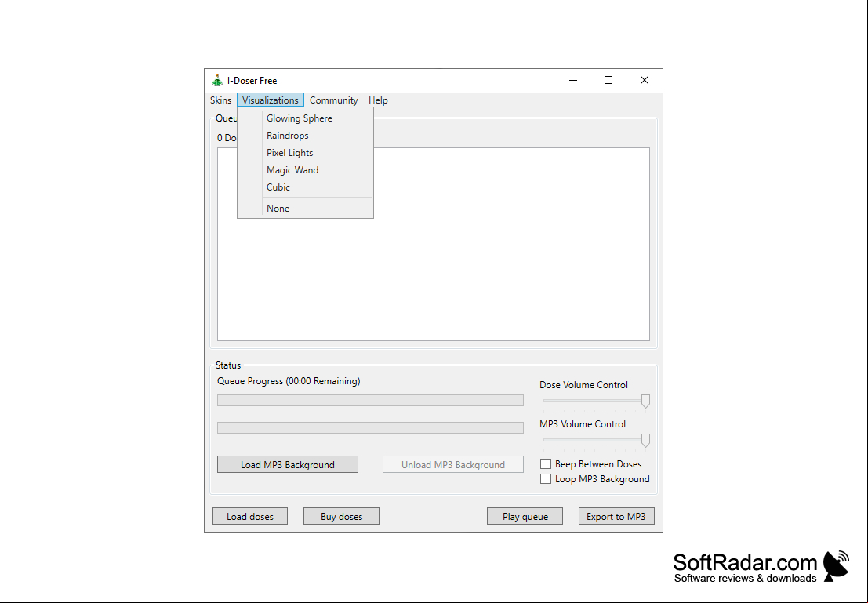This screenshot has height=603, width=868.
Task: Open Buy doses
Action: pos(342,516)
